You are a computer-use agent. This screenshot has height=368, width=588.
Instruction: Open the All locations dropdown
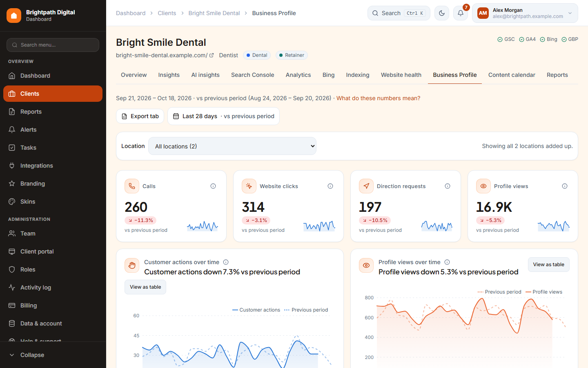click(232, 146)
